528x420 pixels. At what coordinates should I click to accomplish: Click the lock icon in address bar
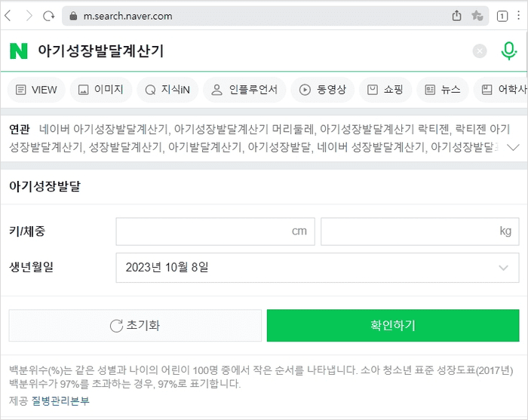click(x=73, y=16)
